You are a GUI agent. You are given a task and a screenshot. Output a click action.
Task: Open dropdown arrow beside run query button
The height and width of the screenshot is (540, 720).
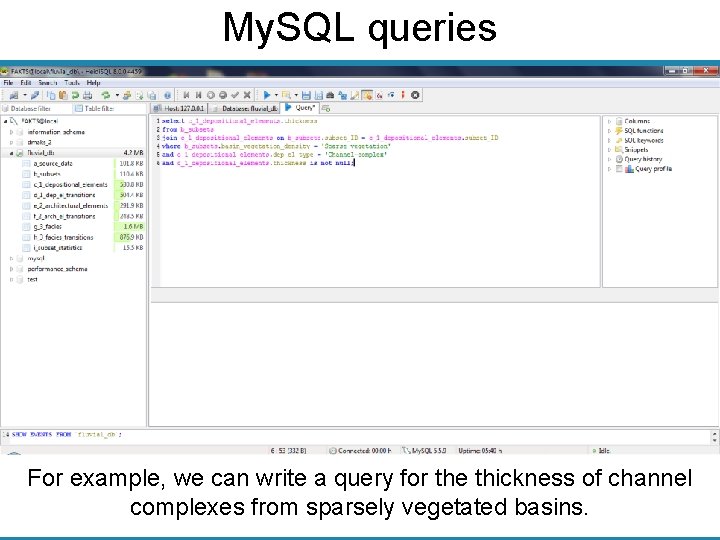tap(276, 95)
